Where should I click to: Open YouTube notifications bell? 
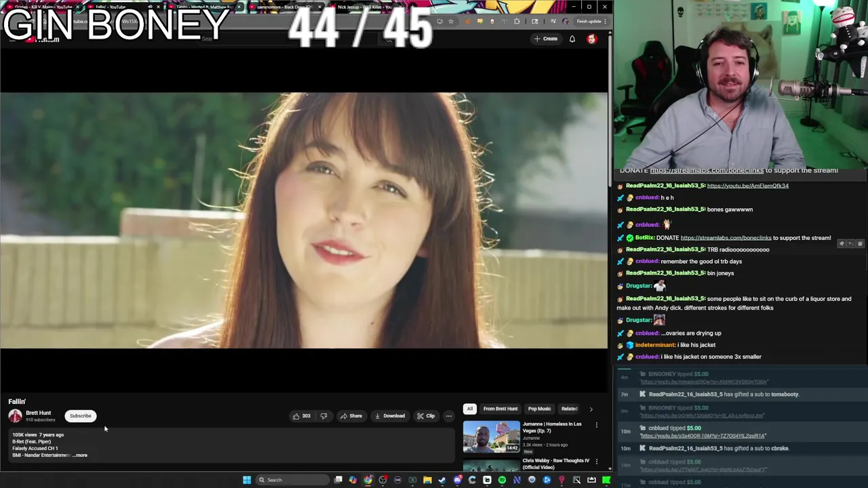pyautogui.click(x=572, y=39)
